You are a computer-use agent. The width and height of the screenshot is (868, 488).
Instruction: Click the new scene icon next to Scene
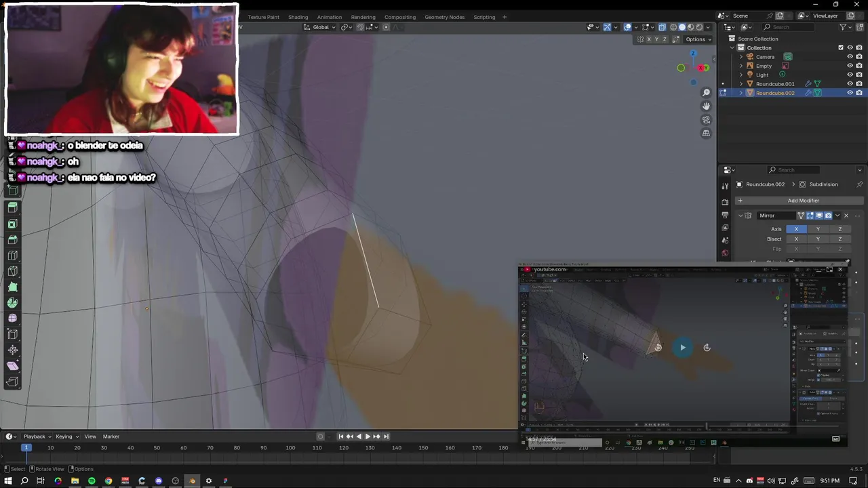780,16
